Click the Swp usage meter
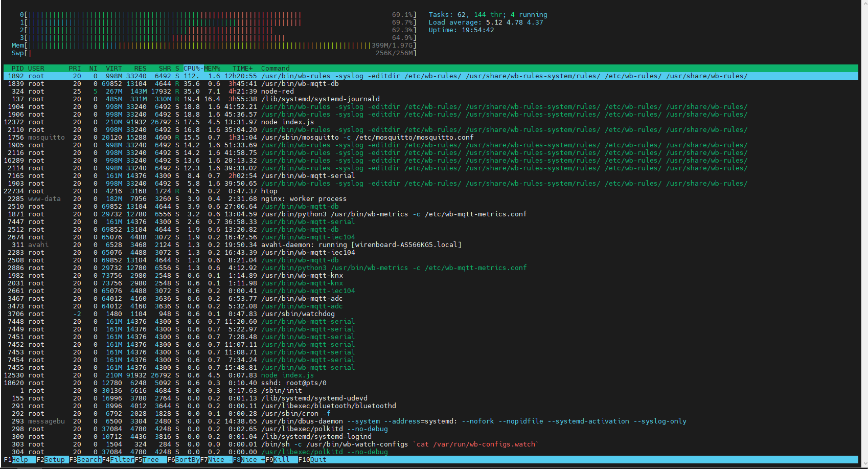This screenshot has width=868, height=469. pos(214,53)
